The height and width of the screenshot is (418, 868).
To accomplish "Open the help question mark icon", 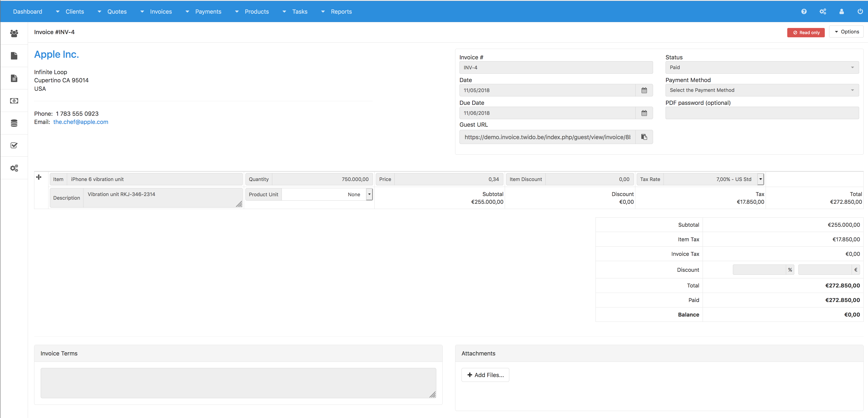I will tap(804, 11).
